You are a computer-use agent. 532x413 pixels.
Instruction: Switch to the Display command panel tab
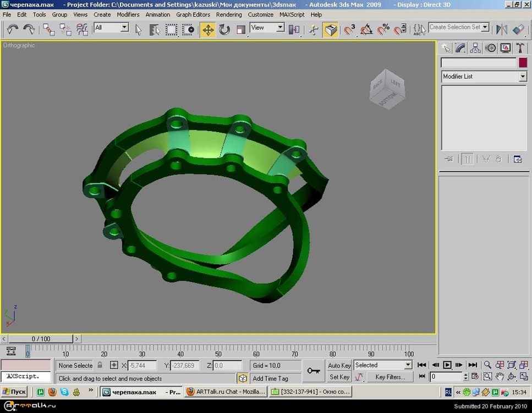tap(505, 48)
